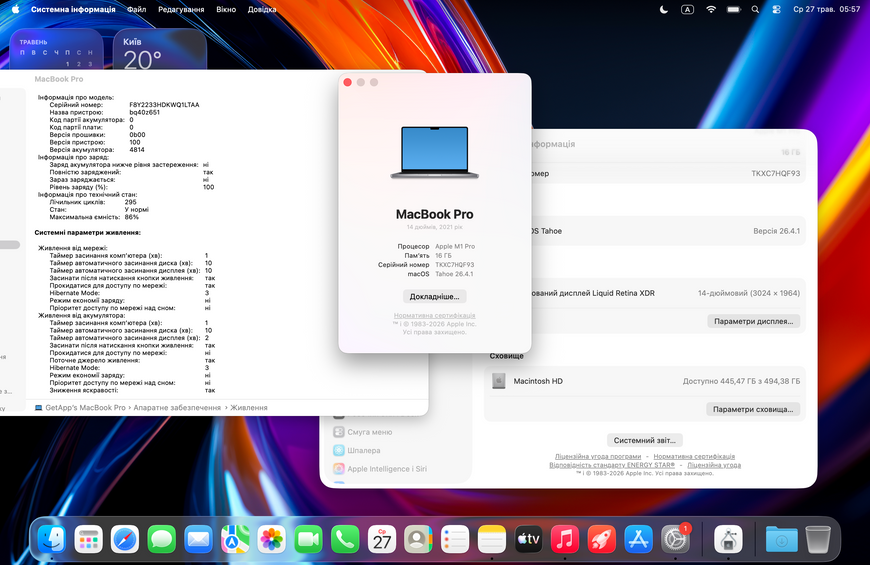
Task: Open the Системна інформація app menu
Action: 73,9
